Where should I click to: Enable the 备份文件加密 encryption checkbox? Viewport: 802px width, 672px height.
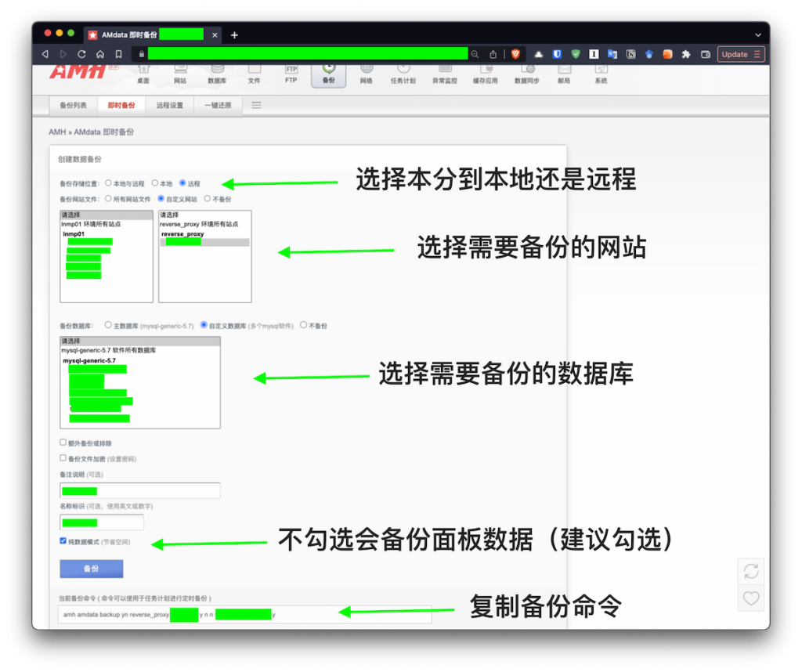[61, 459]
